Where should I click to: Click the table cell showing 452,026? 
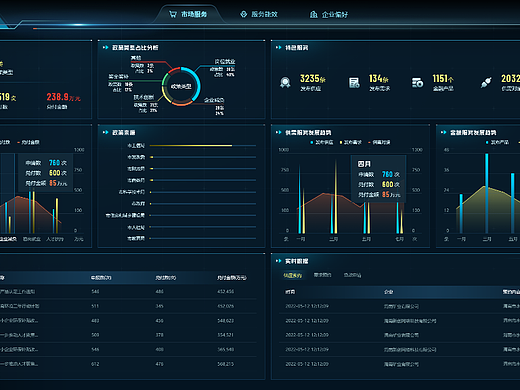(x=226, y=306)
